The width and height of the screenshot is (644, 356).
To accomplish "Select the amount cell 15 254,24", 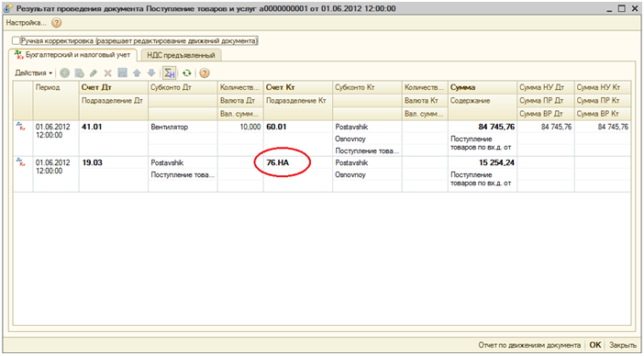I will pyautogui.click(x=483, y=162).
